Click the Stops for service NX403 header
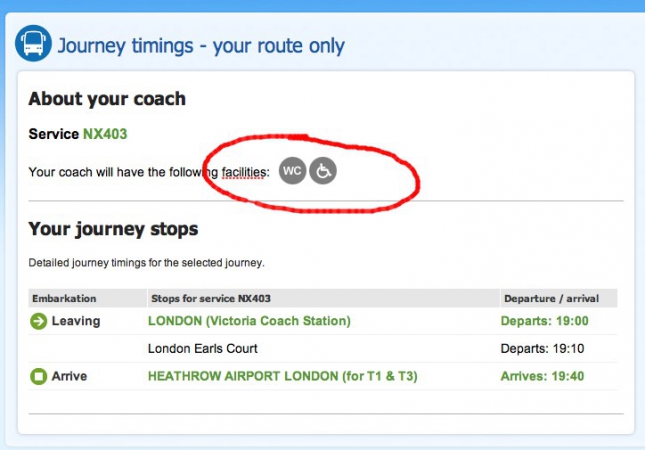Image resolution: width=645 pixels, height=450 pixels. 211,299
